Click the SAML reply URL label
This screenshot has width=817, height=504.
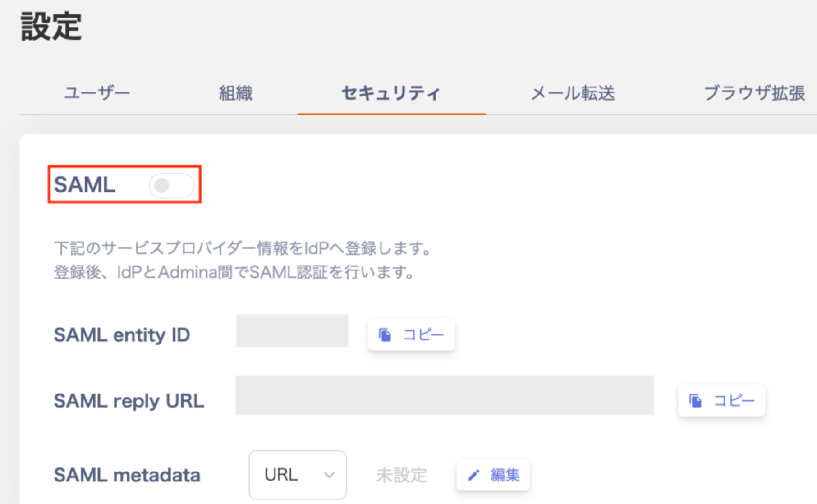pos(129,401)
